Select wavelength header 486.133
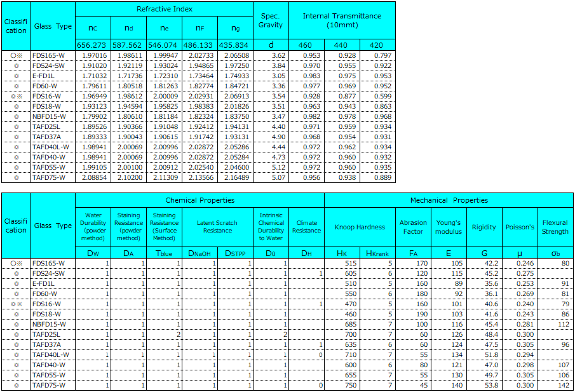 200,44
